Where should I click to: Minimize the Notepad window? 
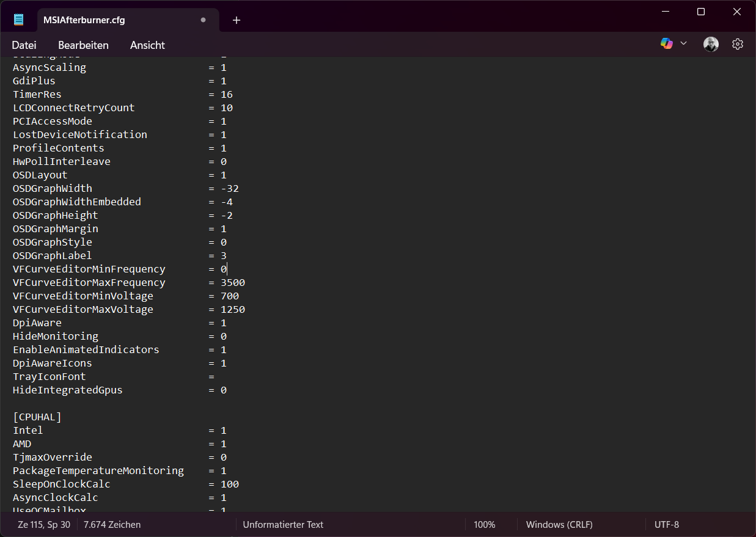coord(665,12)
